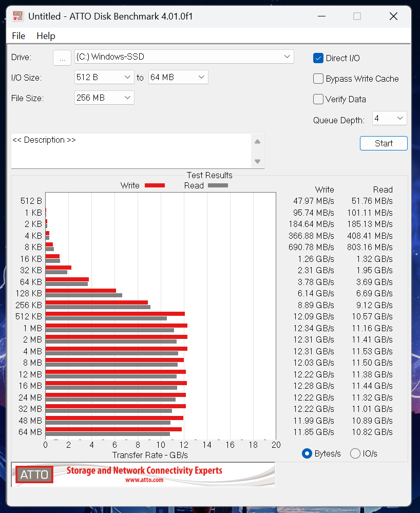Click the 8 KB write value 690.78 MB/s
This screenshot has width=420, height=513.
(x=311, y=248)
